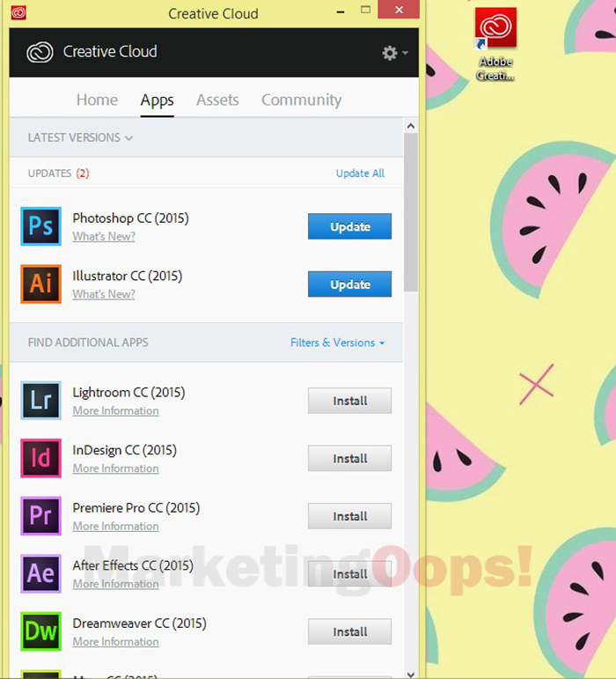Open the settings gear menu
This screenshot has width=616, height=679.
(394, 53)
